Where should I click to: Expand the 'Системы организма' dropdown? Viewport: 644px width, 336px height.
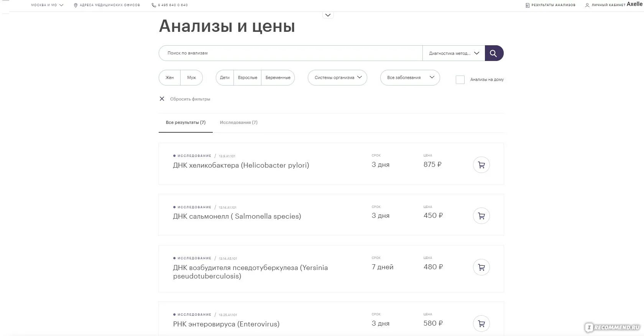click(337, 77)
